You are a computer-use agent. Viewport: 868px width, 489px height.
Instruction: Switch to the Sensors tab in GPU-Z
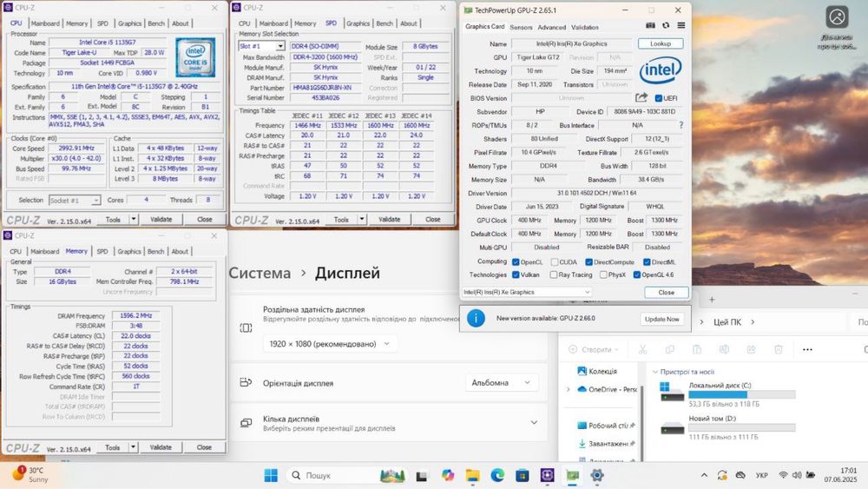(521, 27)
